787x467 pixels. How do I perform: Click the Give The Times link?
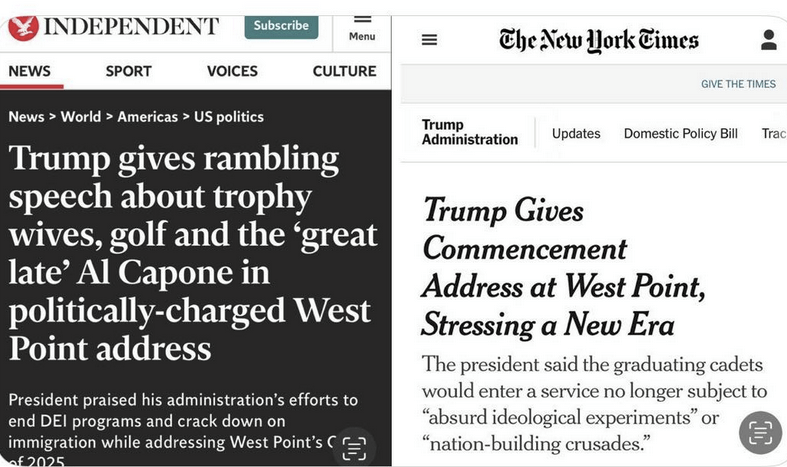pyautogui.click(x=738, y=84)
